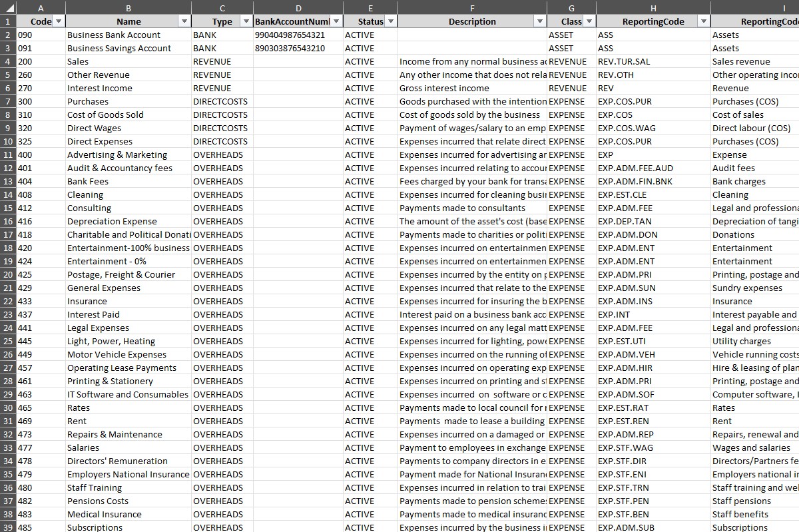Select the 'Directors' Remuneration' cell
799x532 pixels.
129,461
